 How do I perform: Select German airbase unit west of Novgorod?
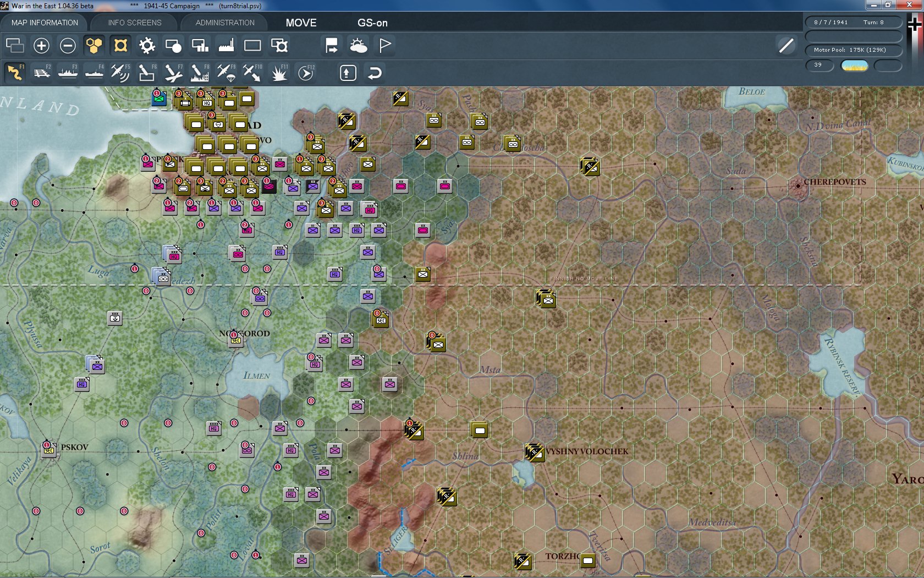pos(115,318)
